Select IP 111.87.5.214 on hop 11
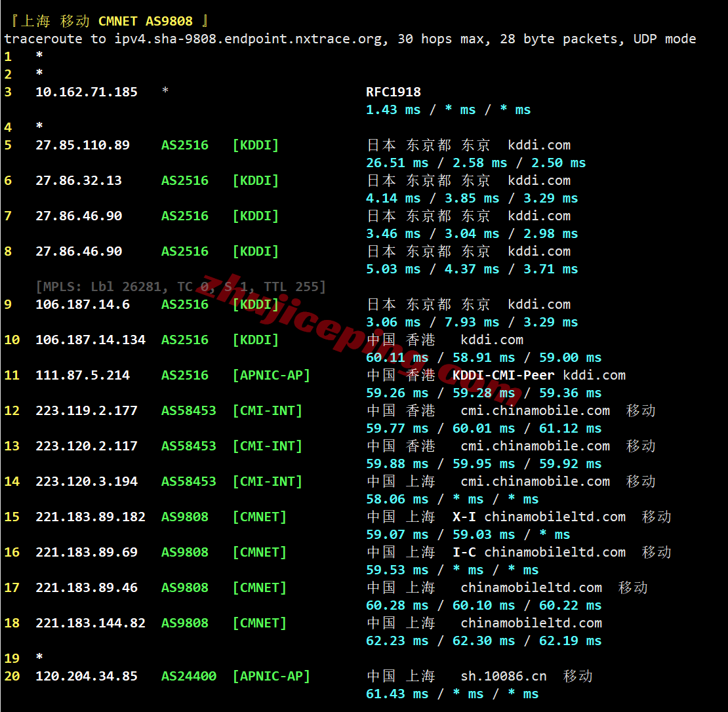This screenshot has width=728, height=712. point(83,375)
